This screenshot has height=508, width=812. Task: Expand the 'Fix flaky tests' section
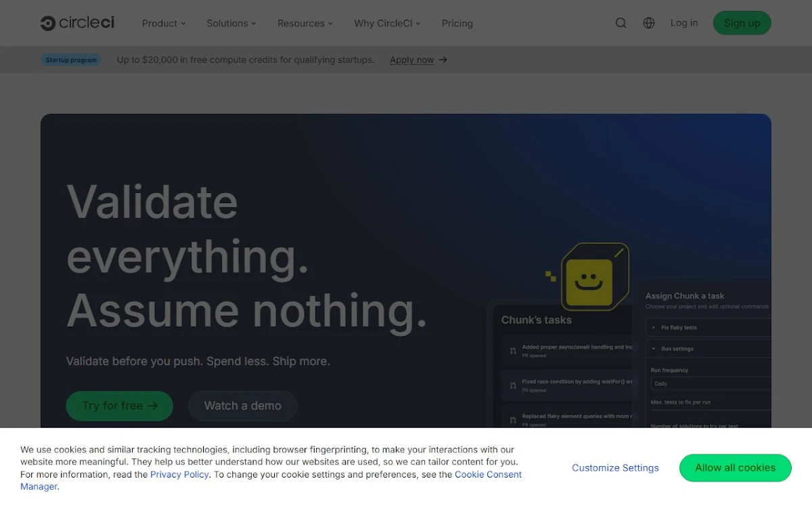point(708,327)
